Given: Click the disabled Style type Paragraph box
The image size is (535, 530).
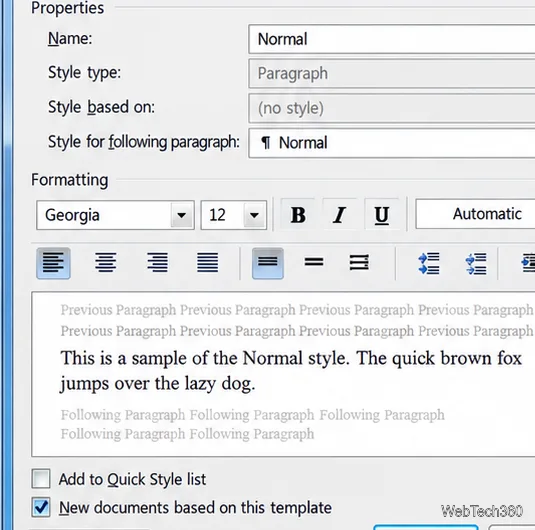Looking at the screenshot, I should pos(392,73).
